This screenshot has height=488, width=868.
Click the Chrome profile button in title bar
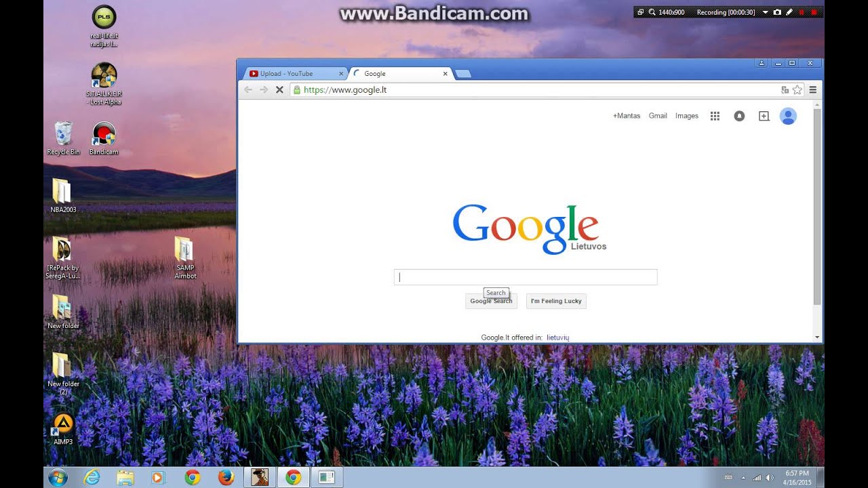point(762,63)
